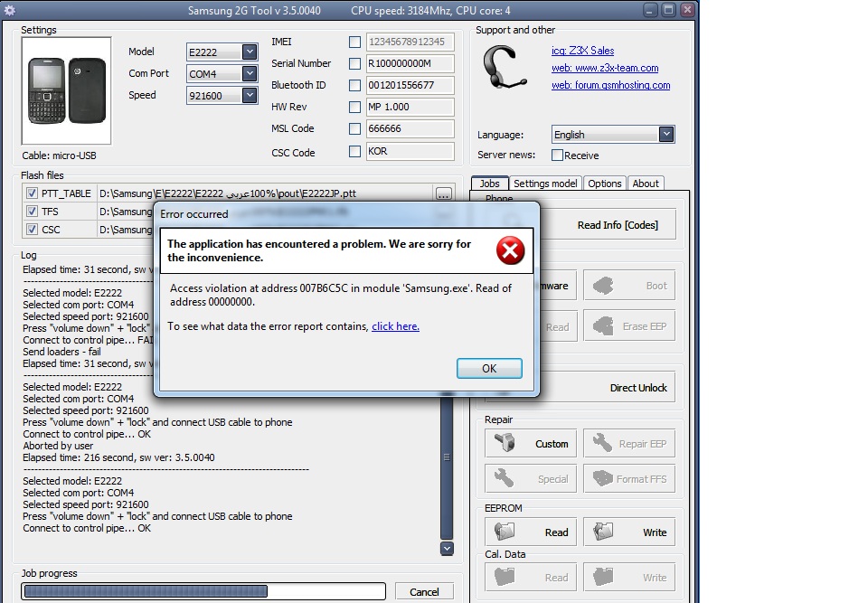Toggle the MSL Code checkbox
Screen dimensions: 868x603
click(x=354, y=128)
